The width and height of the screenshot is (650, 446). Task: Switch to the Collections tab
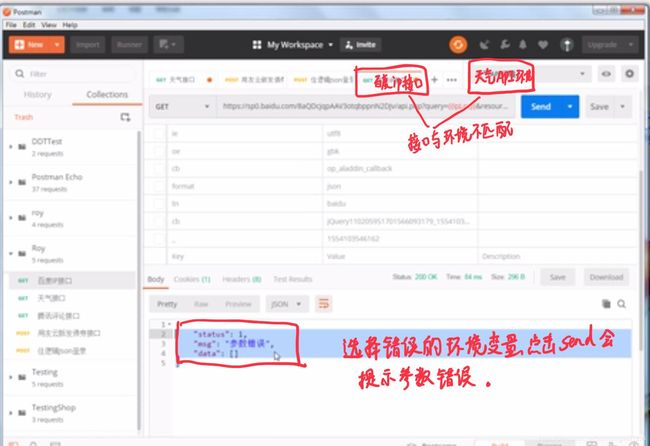tap(107, 95)
